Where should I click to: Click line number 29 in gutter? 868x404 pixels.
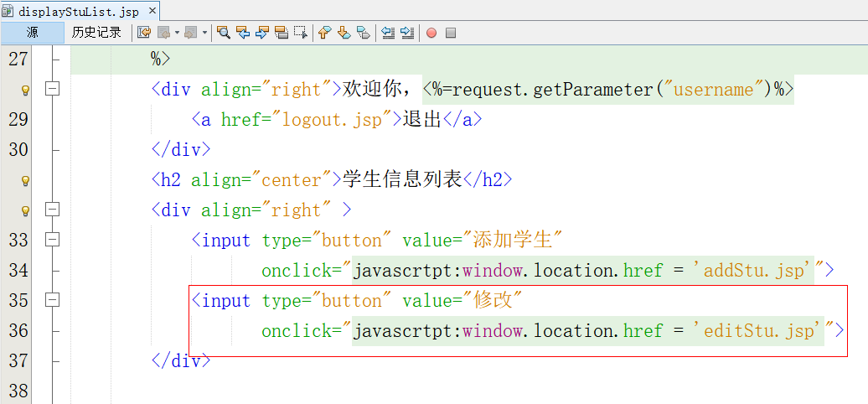coord(18,120)
